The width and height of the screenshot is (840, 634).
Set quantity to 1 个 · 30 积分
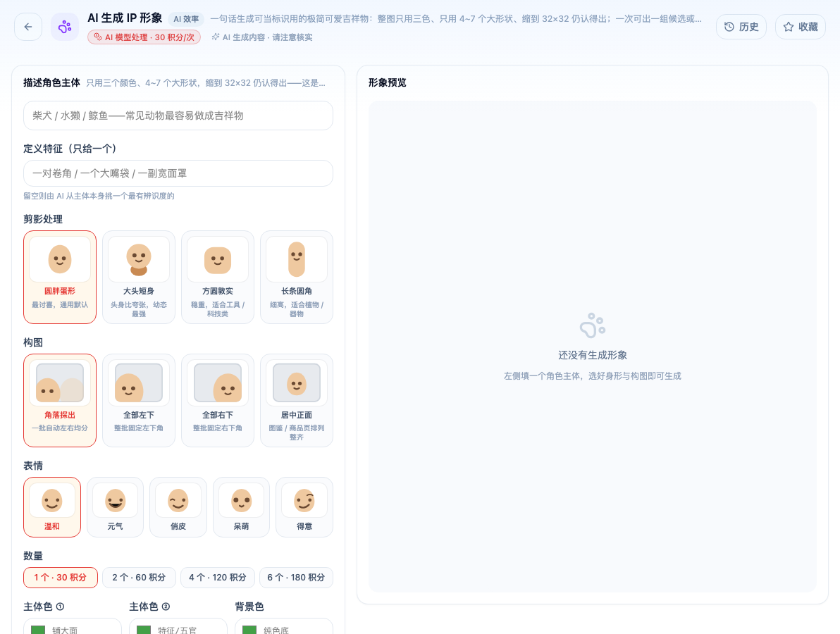[61, 577]
